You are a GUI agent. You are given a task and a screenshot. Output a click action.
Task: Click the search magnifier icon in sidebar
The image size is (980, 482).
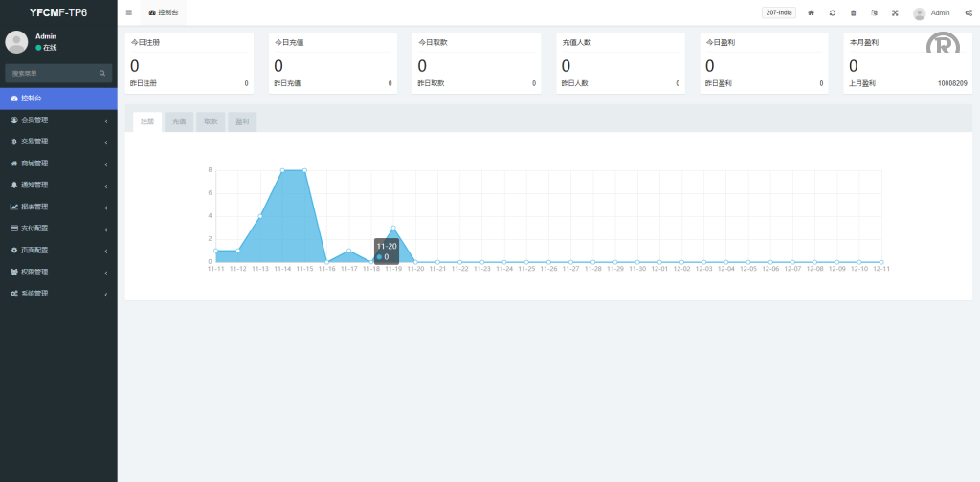pyautogui.click(x=102, y=73)
